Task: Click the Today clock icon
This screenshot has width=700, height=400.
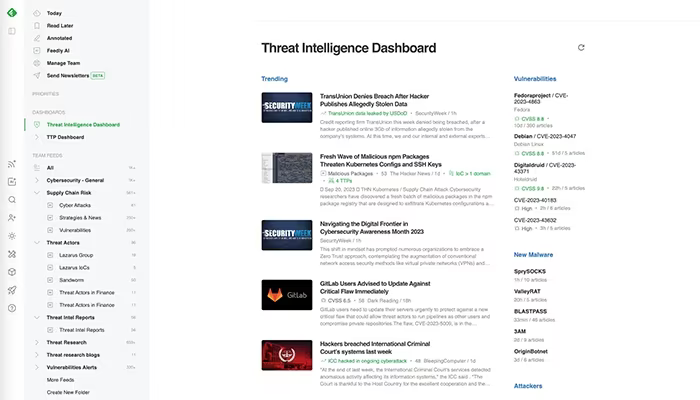Action: [37, 13]
